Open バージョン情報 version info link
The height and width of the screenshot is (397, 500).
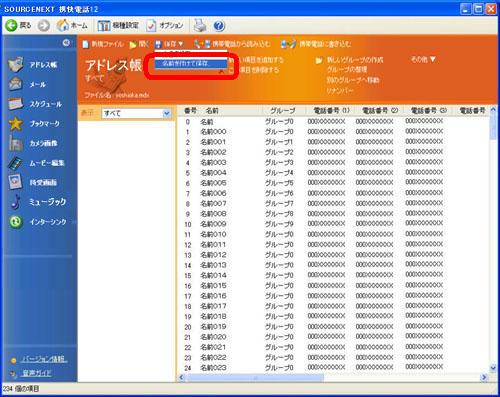(x=44, y=359)
